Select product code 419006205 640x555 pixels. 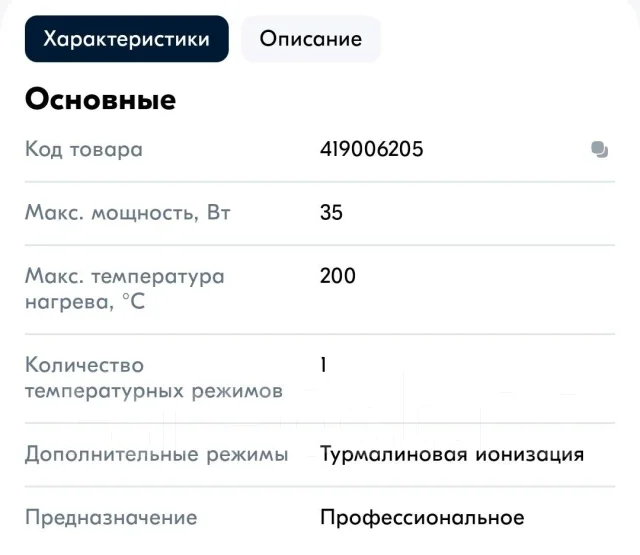(x=371, y=149)
